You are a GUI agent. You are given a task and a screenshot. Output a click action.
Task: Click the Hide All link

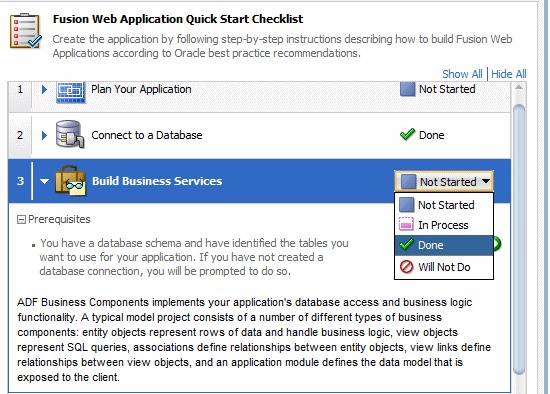pyautogui.click(x=509, y=74)
